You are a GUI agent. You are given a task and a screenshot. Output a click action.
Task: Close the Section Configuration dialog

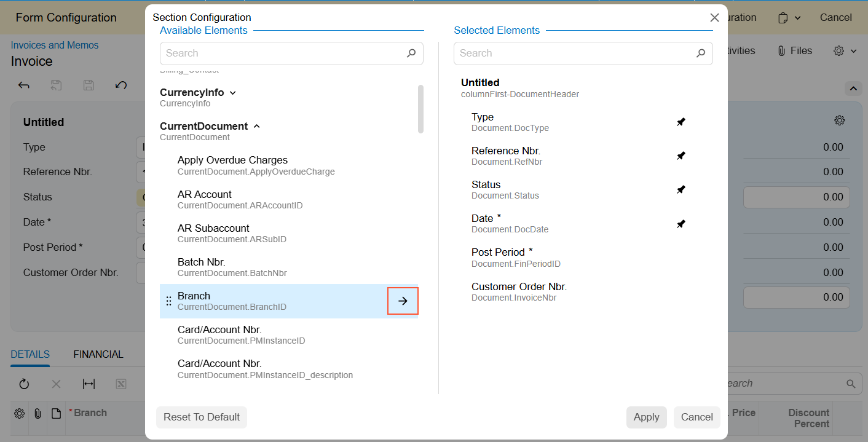[x=714, y=18]
